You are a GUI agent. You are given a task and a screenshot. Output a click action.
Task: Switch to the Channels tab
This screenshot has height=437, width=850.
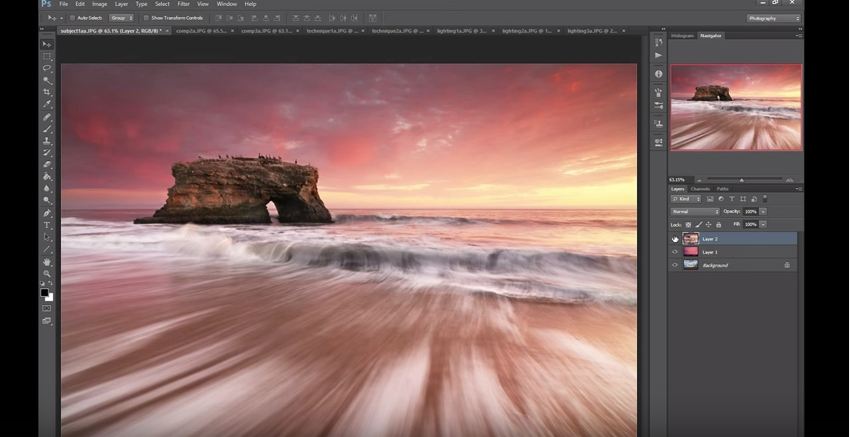(700, 188)
